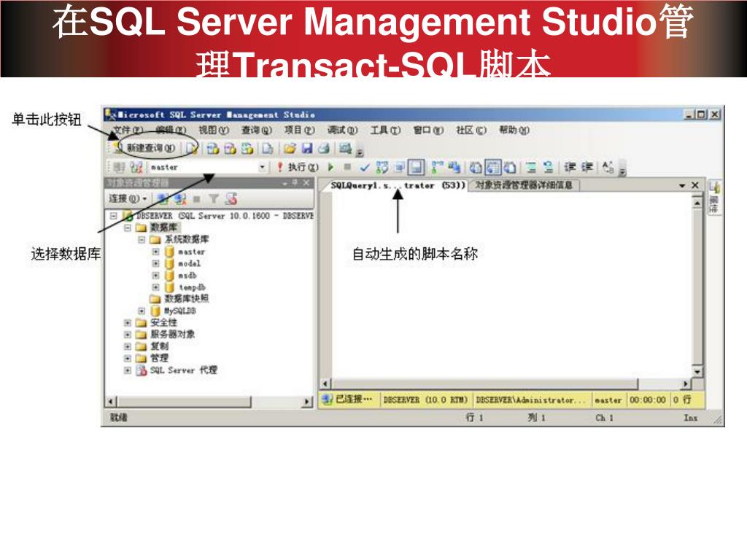Image resolution: width=747 pixels, height=560 pixels.
Task: Expand the 服务器对象 folder node
Action: [127, 335]
